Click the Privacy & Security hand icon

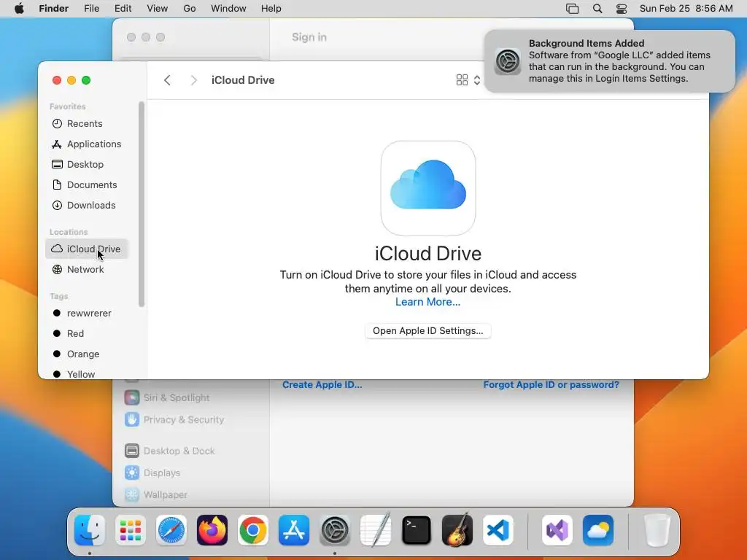click(x=132, y=419)
